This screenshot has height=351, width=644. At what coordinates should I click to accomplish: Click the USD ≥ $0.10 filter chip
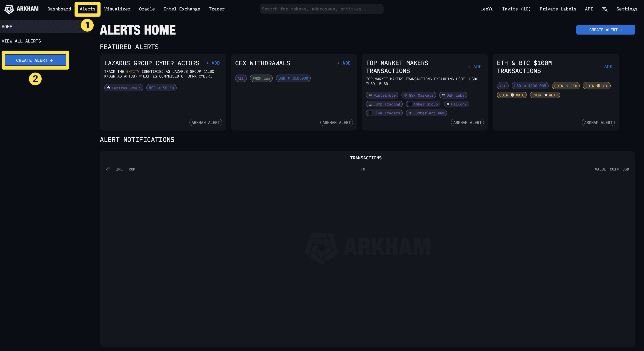click(161, 88)
